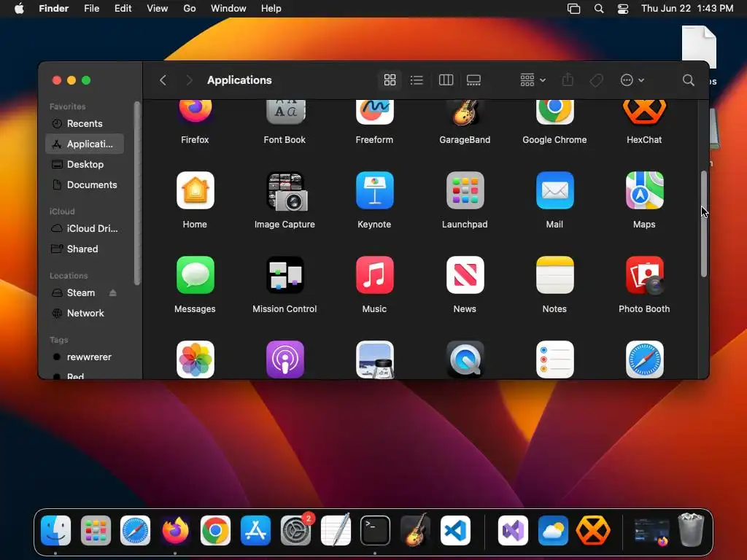This screenshot has height=560, width=747.
Task: Click the date and time in menu bar
Action: click(687, 9)
